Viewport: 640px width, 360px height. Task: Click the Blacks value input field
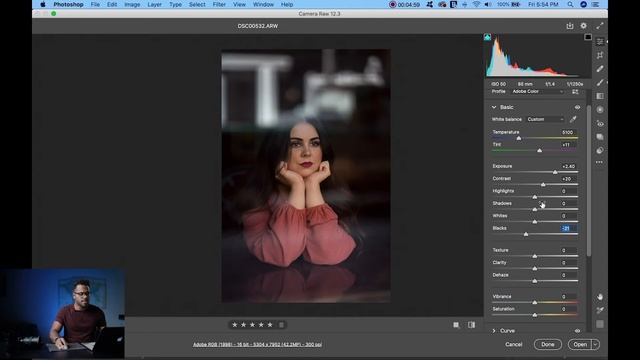pos(568,228)
